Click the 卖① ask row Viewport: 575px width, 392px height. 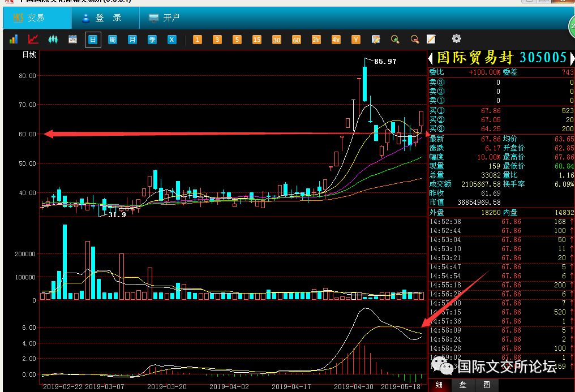point(501,100)
